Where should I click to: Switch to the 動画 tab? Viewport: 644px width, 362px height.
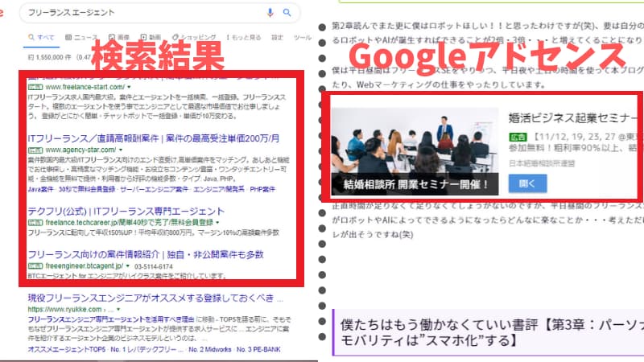(151, 37)
